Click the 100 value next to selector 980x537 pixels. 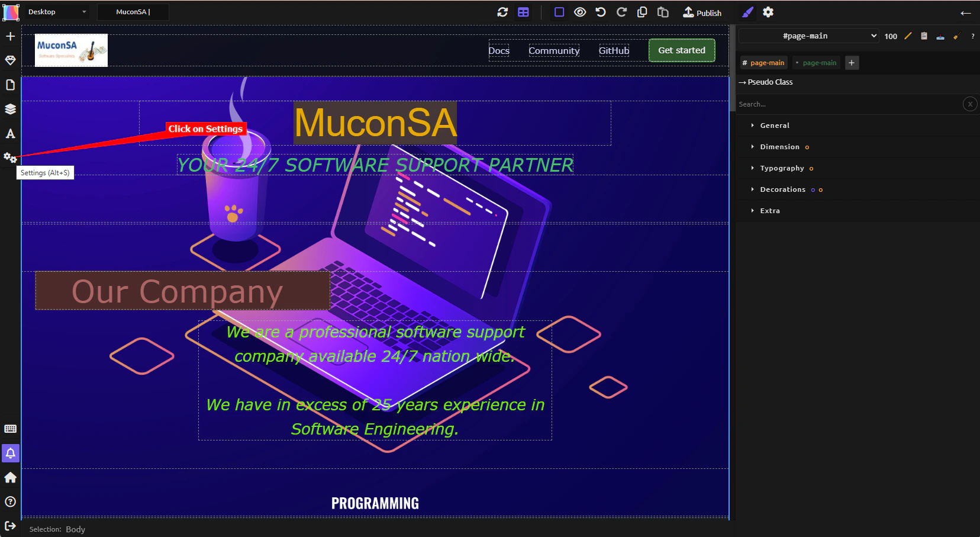pos(891,37)
